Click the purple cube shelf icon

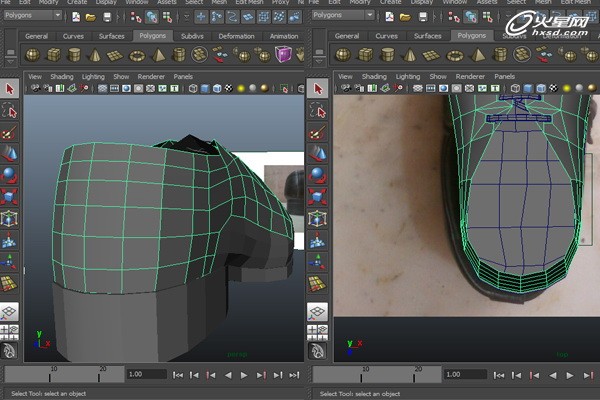pyautogui.click(x=285, y=54)
